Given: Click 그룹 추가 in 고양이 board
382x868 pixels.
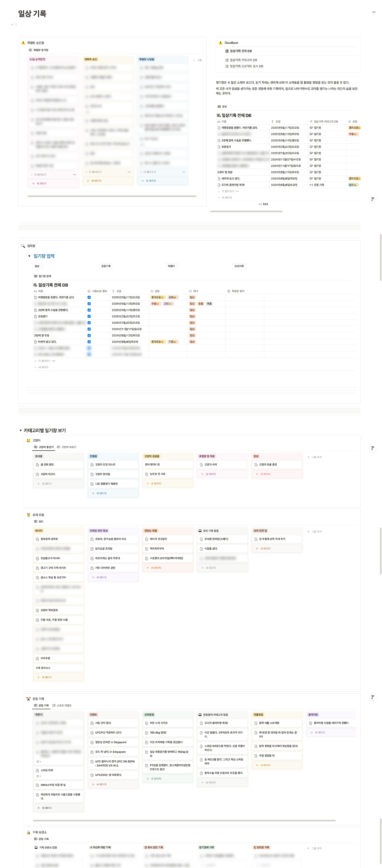Looking at the screenshot, I should click(x=314, y=457).
